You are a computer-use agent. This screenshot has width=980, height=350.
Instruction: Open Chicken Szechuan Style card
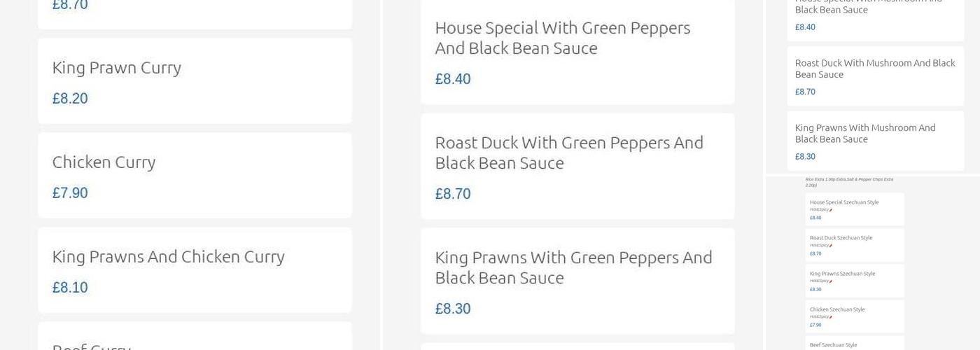pyautogui.click(x=854, y=316)
